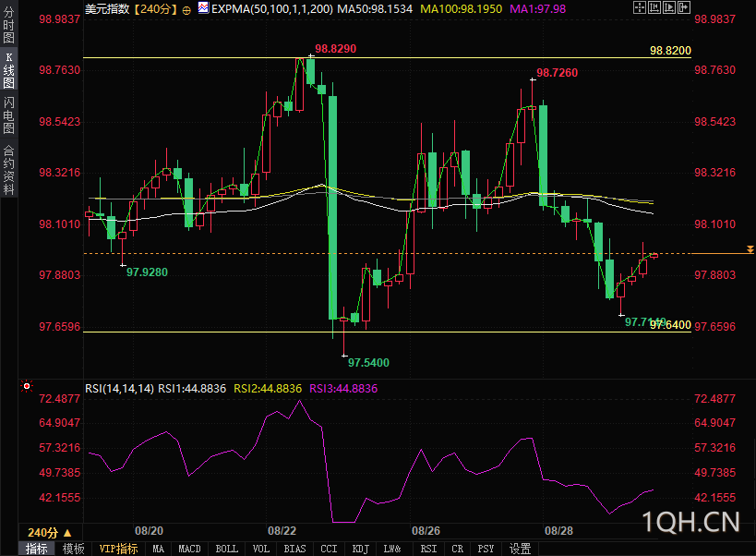Image resolution: width=756 pixels, height=556 pixels.
Task: Switch to the 闪电图 side tab
Action: 8,115
